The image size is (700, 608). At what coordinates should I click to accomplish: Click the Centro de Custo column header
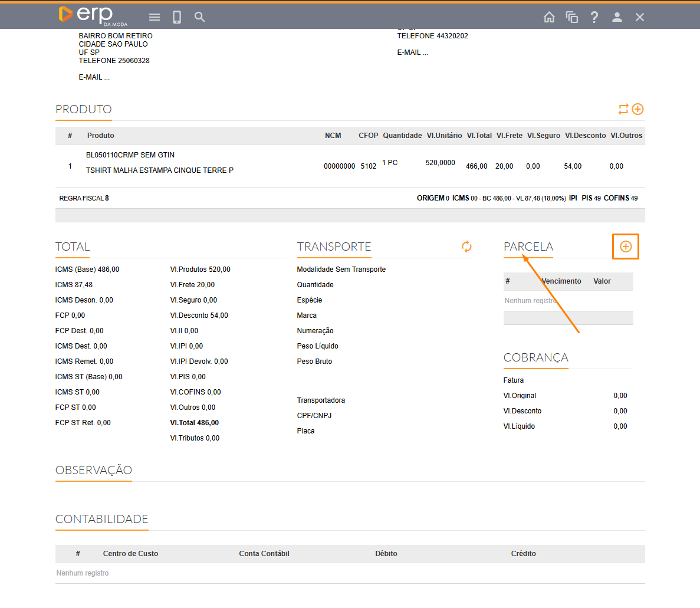tap(130, 554)
